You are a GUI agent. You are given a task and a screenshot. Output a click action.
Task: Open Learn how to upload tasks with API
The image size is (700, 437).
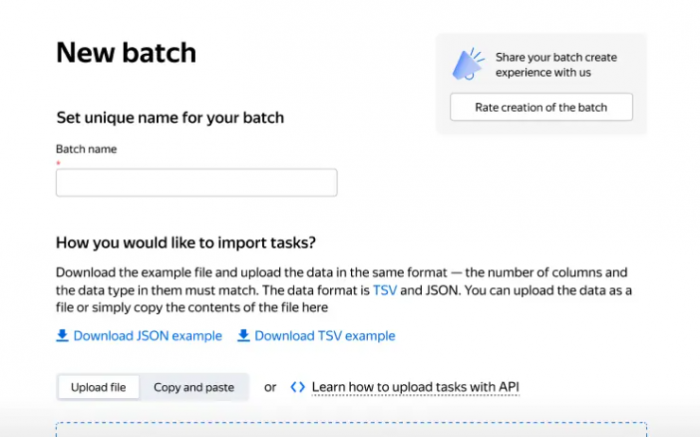(415, 387)
